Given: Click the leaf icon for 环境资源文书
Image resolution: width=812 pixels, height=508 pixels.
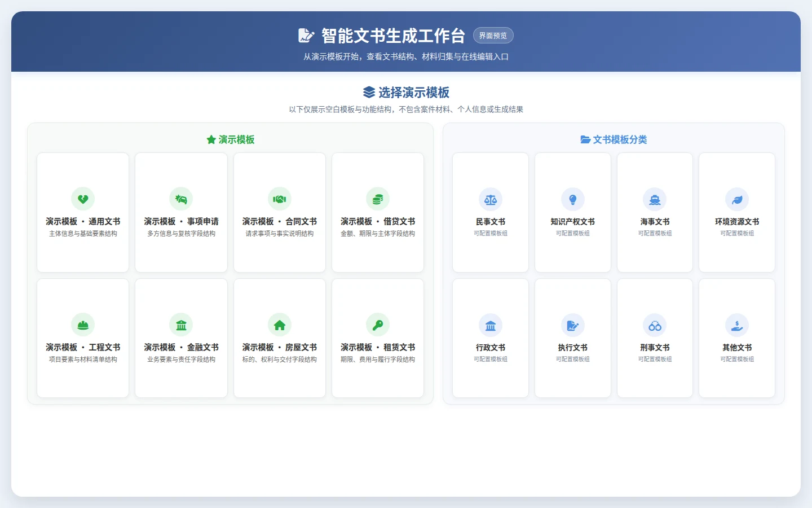Looking at the screenshot, I should pos(737,199).
